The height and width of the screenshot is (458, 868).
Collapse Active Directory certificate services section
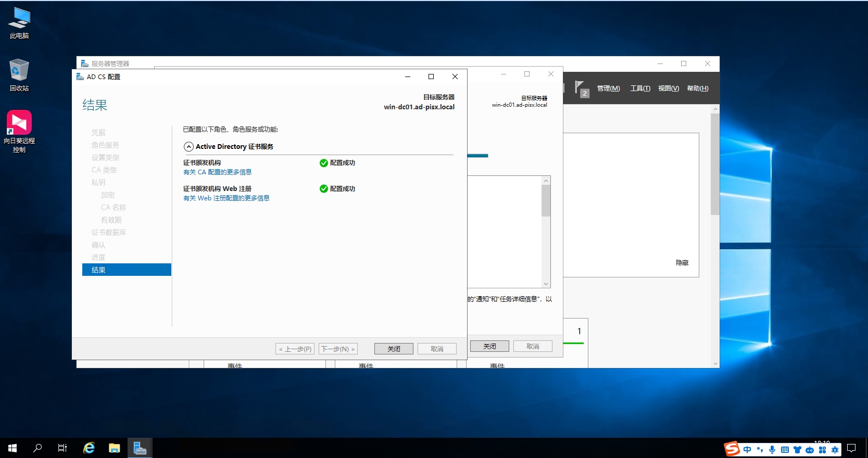(x=188, y=147)
